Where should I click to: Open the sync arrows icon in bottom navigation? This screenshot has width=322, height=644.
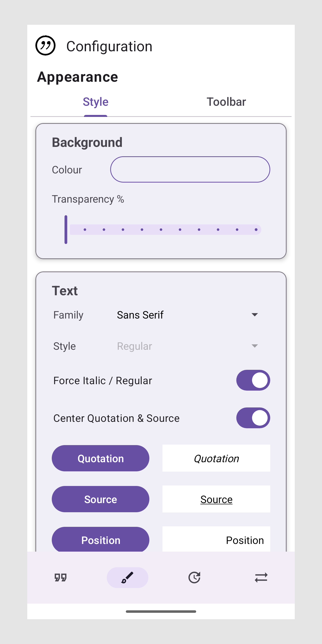(261, 578)
